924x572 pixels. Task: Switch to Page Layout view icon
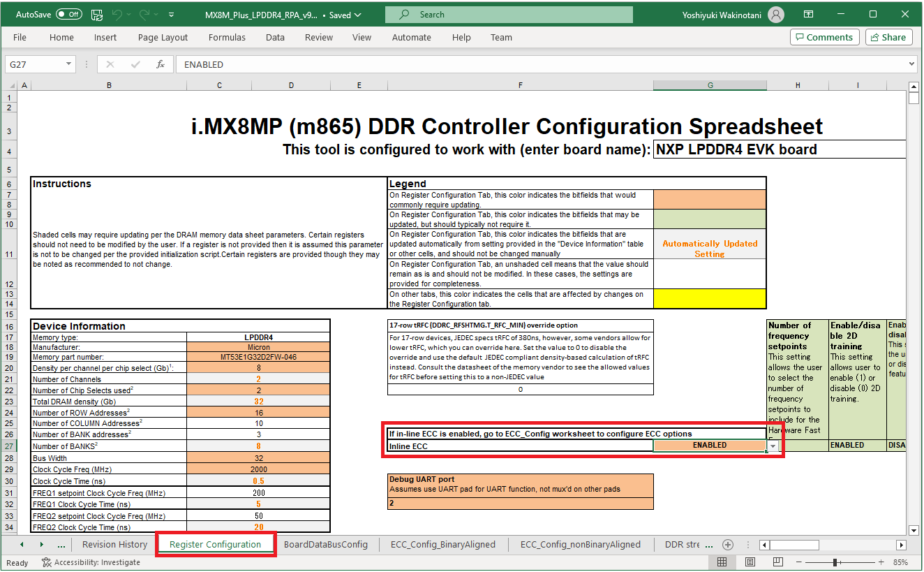(x=750, y=562)
